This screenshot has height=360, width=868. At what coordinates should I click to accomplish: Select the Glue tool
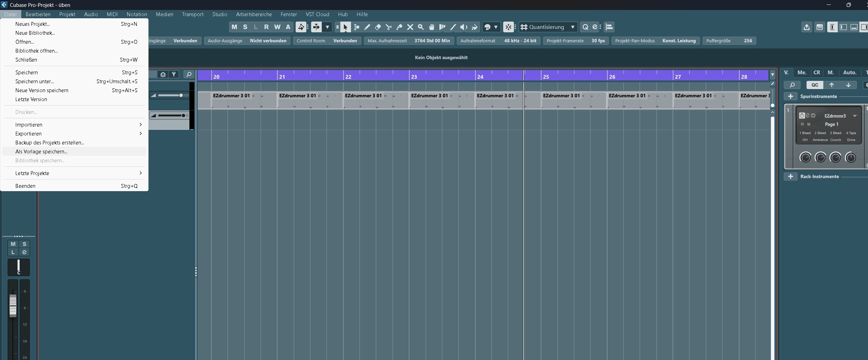(399, 27)
